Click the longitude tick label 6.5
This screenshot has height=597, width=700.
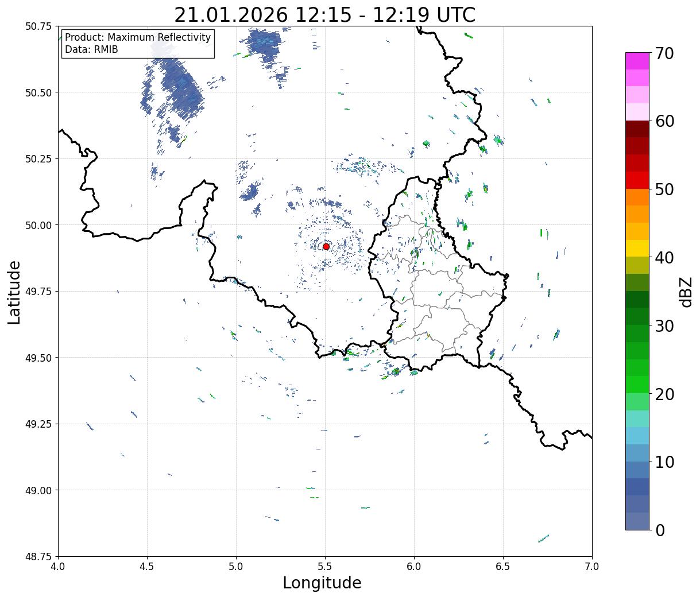pyautogui.click(x=503, y=567)
